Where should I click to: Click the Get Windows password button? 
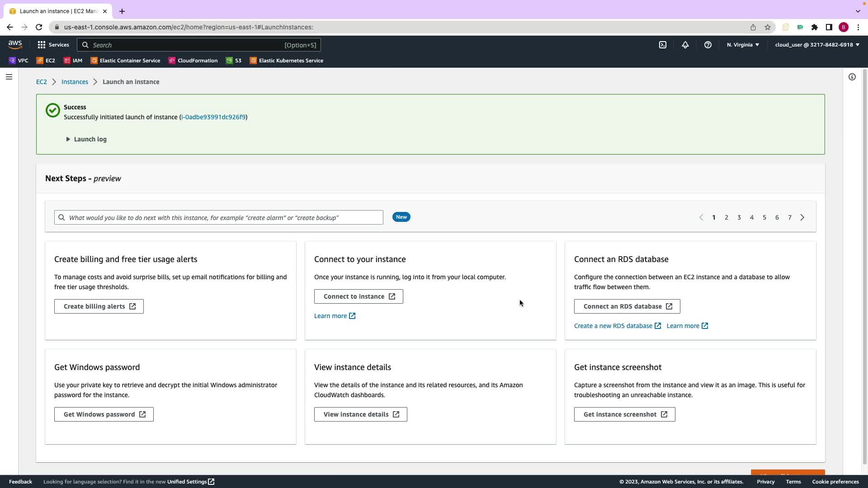pos(104,414)
